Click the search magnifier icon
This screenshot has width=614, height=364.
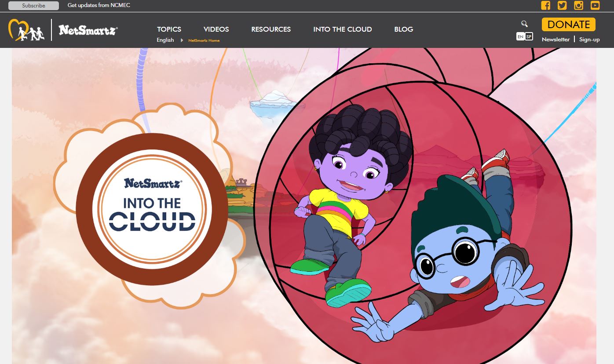point(524,24)
